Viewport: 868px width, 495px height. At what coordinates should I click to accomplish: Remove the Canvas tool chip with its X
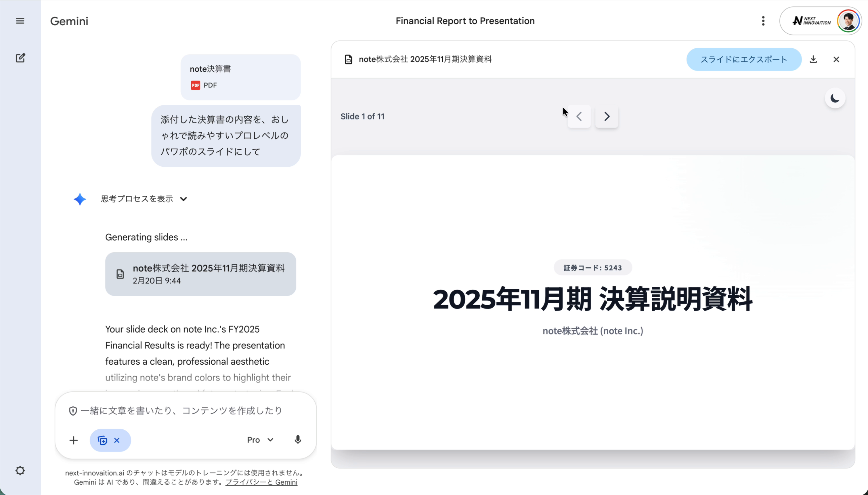(117, 440)
